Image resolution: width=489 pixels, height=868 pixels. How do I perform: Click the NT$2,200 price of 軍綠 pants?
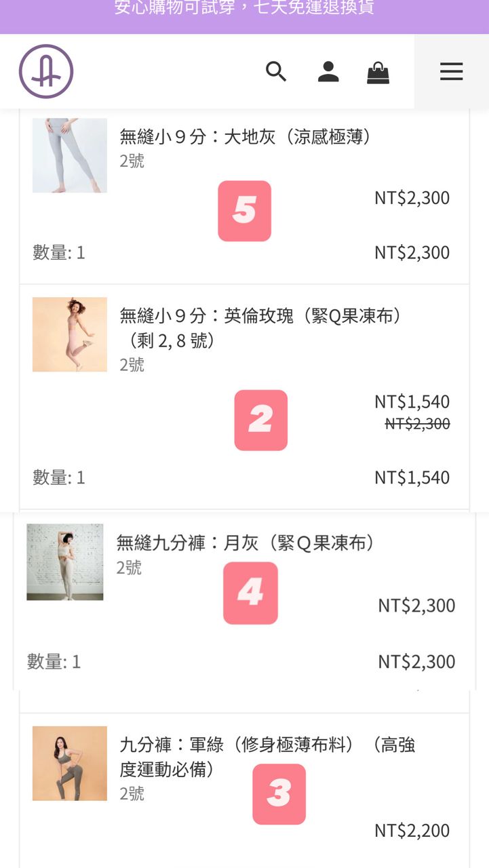[412, 830]
